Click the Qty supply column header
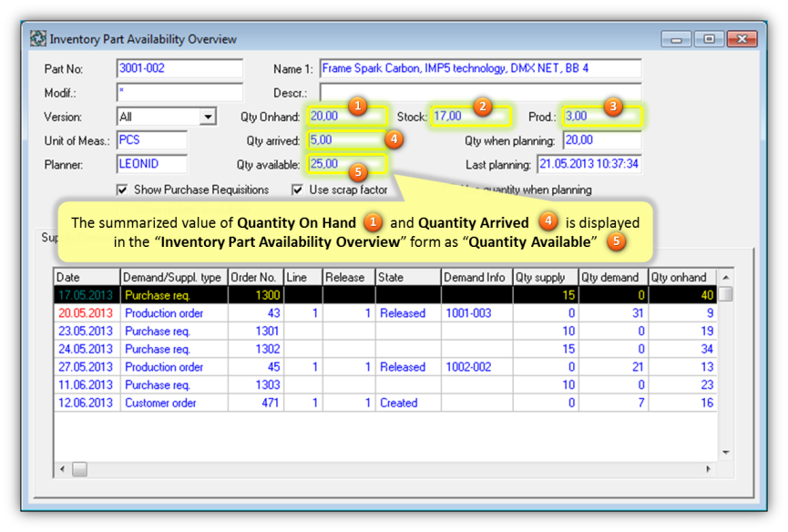Image resolution: width=788 pixels, height=532 pixels. pos(546,277)
